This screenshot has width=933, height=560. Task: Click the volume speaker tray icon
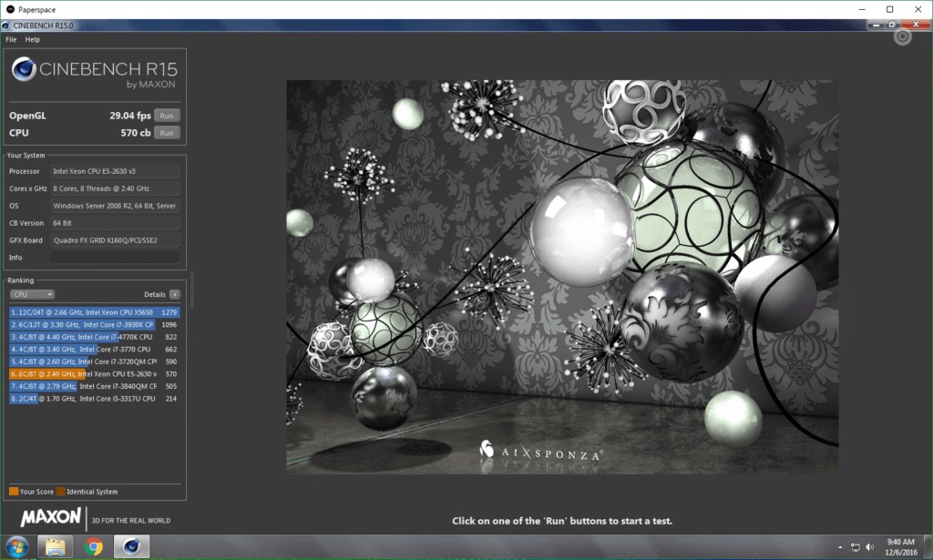point(869,547)
